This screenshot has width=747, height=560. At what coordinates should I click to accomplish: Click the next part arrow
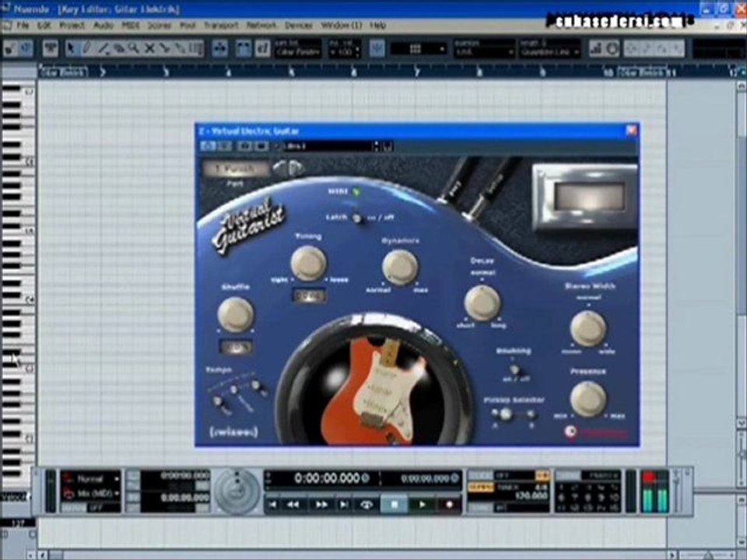click(x=296, y=168)
